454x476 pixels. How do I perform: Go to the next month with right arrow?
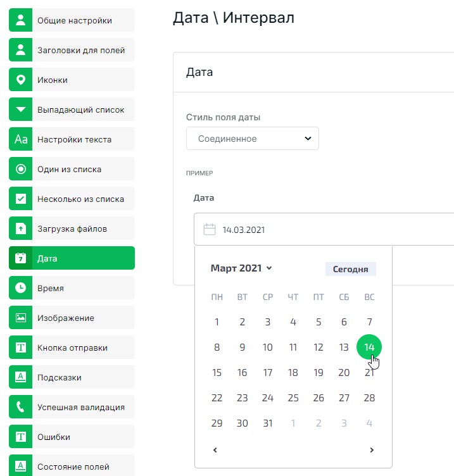[372, 450]
